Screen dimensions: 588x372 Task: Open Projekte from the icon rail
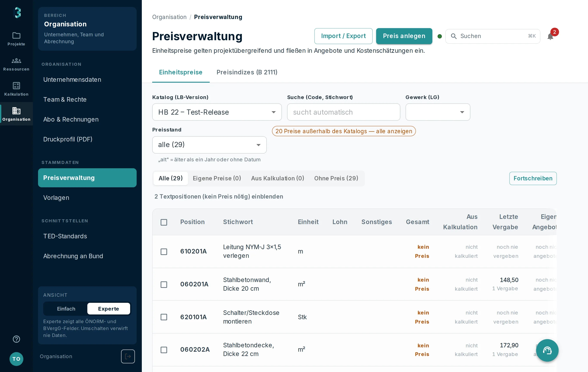click(16, 39)
